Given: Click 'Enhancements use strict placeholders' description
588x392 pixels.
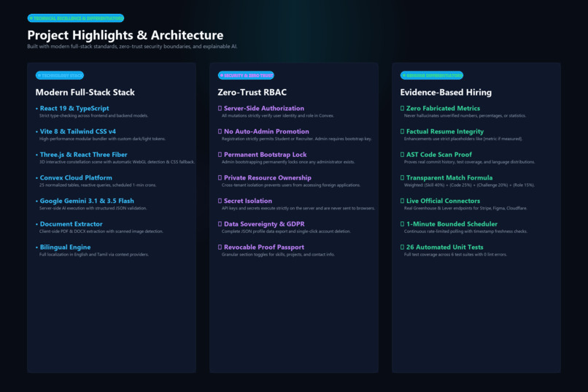Looking at the screenshot, I should 463,139.
